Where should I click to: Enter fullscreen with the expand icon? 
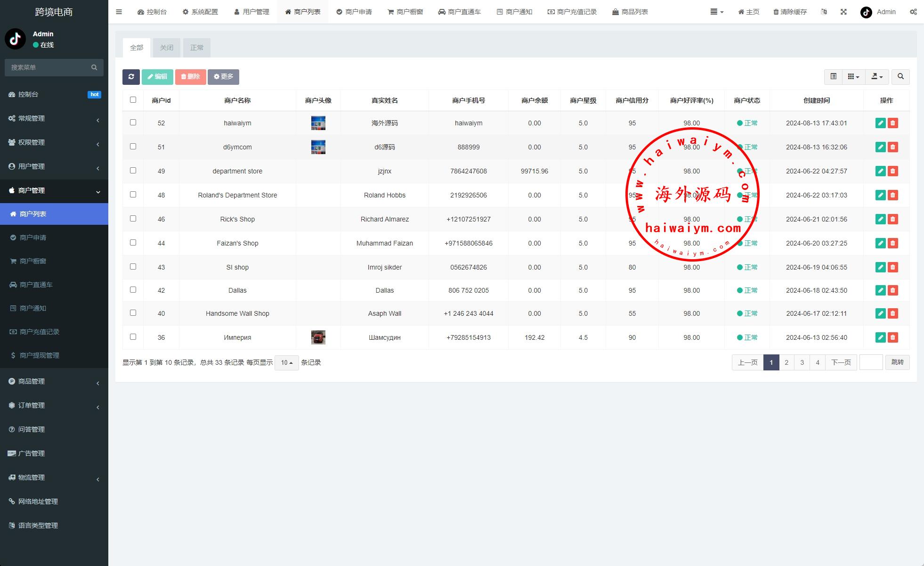point(843,12)
